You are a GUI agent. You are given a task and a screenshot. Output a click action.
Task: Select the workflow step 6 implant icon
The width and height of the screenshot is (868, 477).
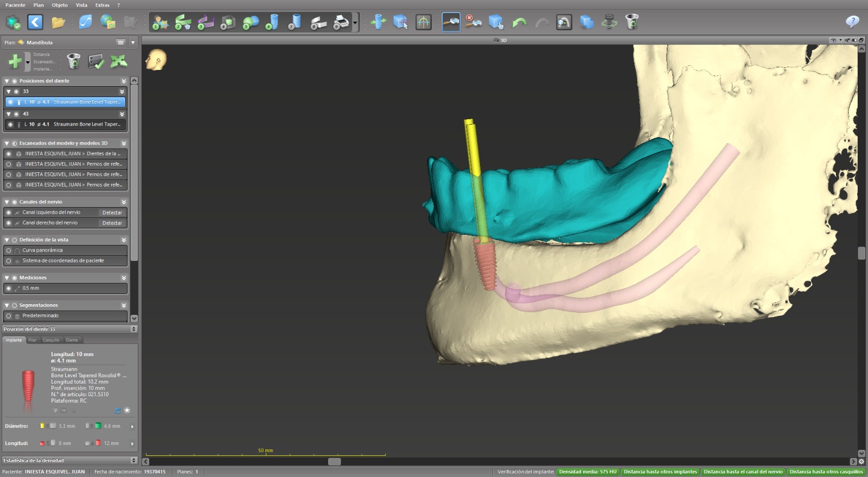coord(272,22)
